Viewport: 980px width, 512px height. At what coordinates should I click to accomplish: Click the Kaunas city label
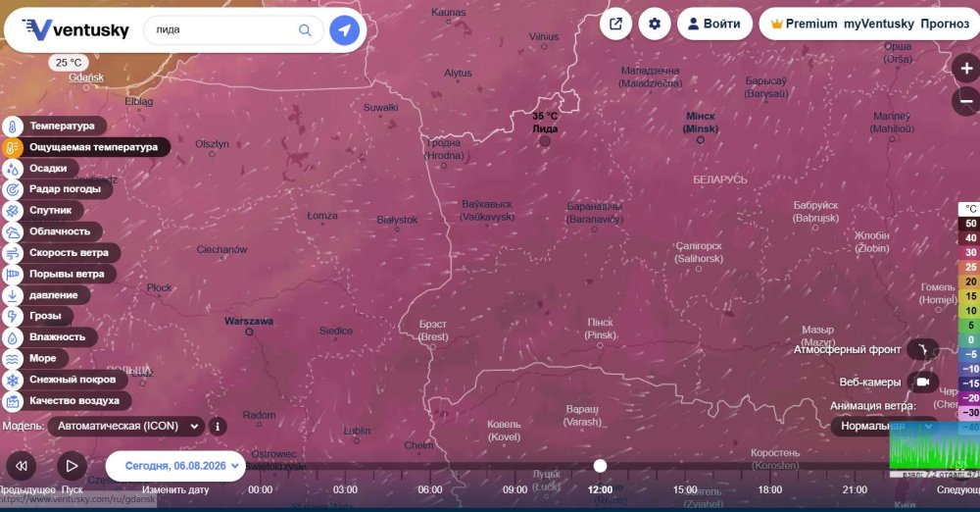[x=449, y=12]
